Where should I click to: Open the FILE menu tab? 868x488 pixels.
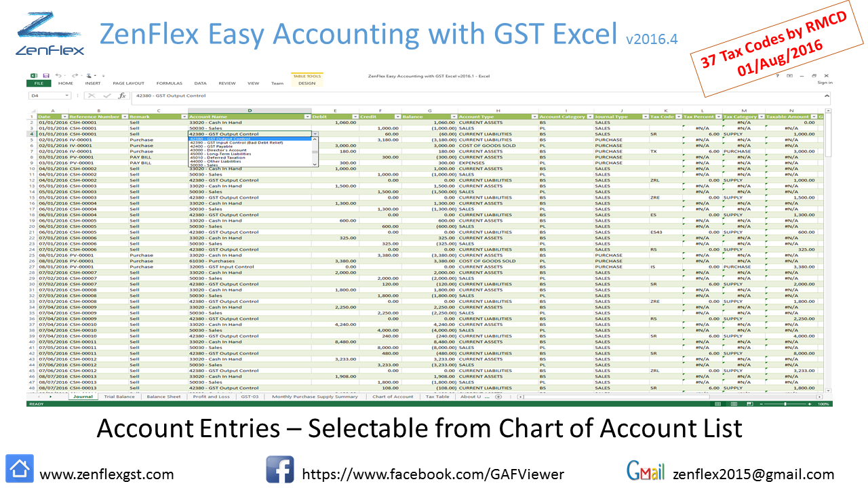[39, 83]
